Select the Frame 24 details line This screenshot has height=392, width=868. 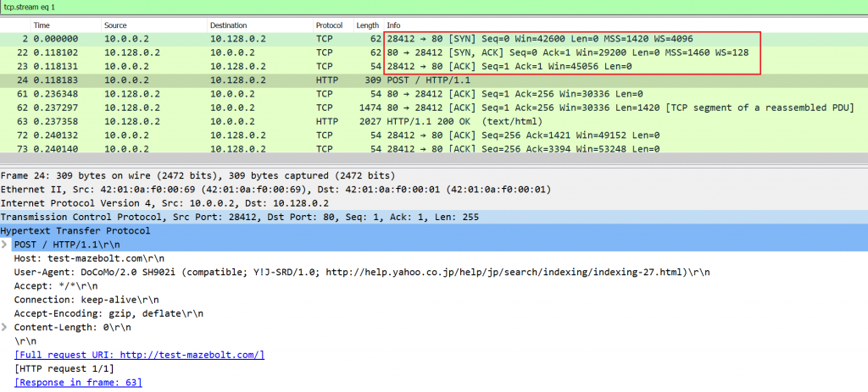(434, 176)
